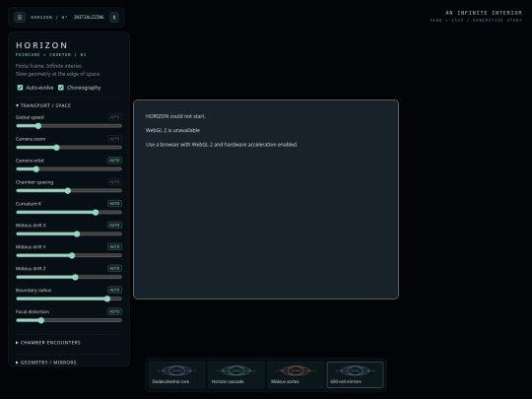Select the Möbius vortex preset
The height and width of the screenshot is (399, 532).
pyautogui.click(x=296, y=374)
